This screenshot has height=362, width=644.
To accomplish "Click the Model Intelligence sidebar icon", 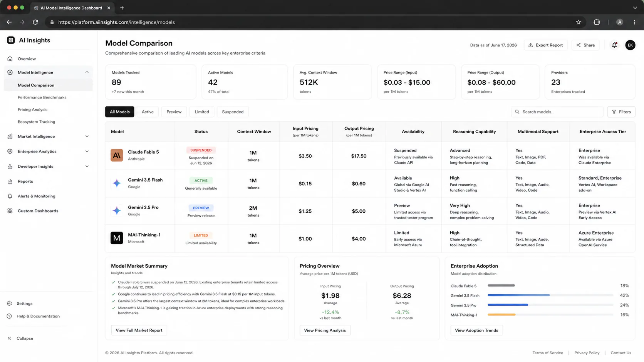I will (10, 72).
